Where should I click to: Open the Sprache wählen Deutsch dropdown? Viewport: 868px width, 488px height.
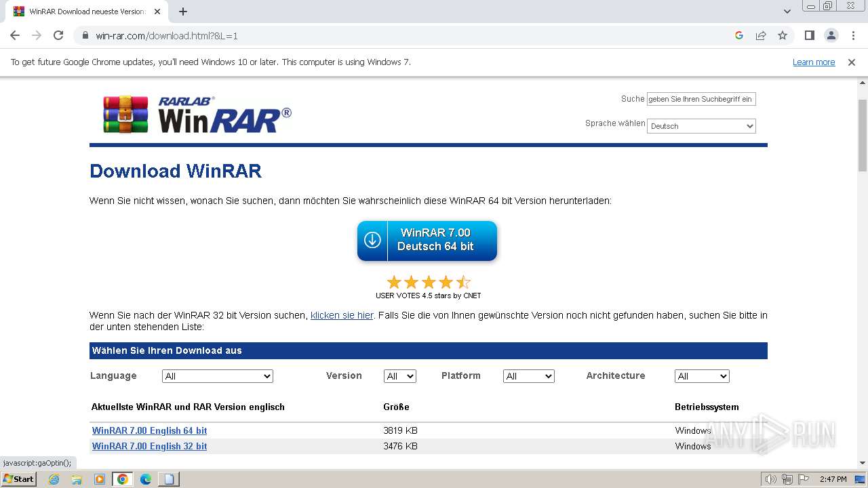(x=701, y=126)
